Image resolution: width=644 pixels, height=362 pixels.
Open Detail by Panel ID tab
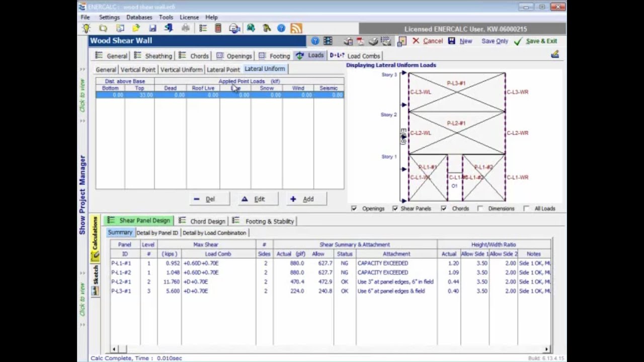coord(157,233)
